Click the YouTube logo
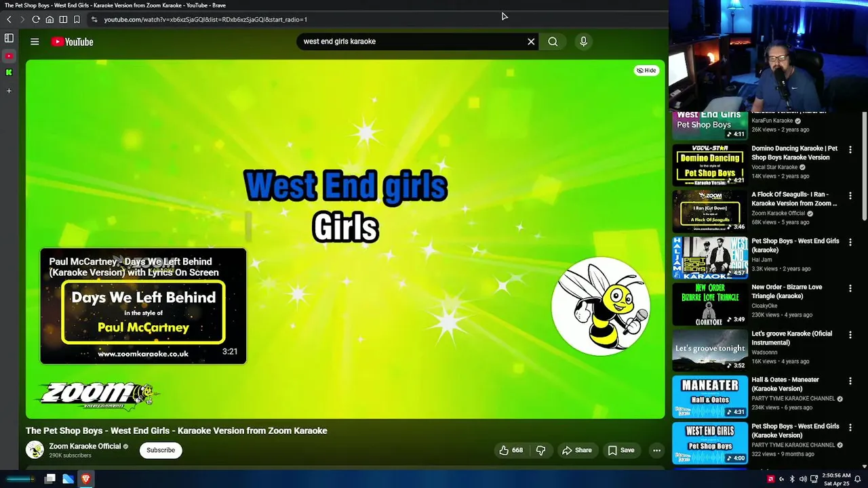Screen dimensions: 868x488 [x=72, y=41]
